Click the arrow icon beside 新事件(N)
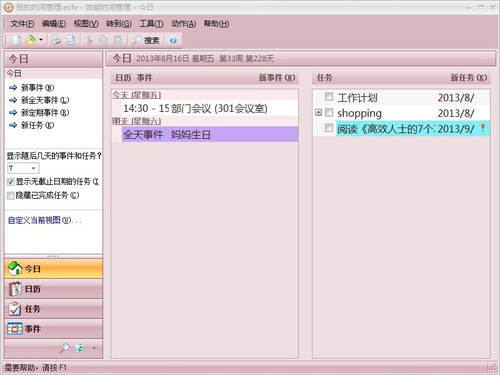This screenshot has width=500, height=375. pyautogui.click(x=13, y=88)
